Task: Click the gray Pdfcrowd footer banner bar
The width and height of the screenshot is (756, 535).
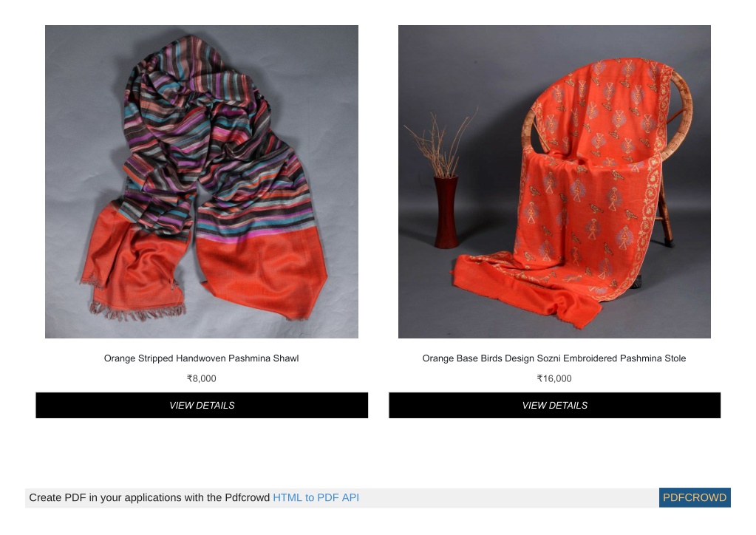Action: (x=378, y=497)
